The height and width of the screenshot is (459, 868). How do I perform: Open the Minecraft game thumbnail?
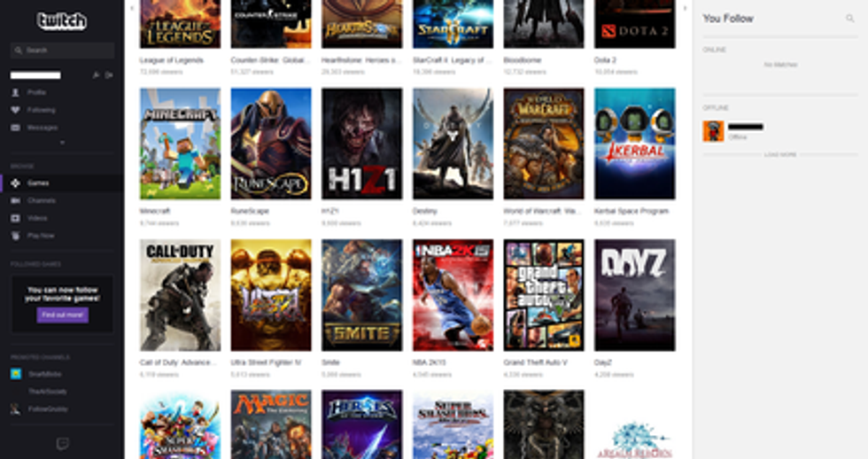[180, 144]
